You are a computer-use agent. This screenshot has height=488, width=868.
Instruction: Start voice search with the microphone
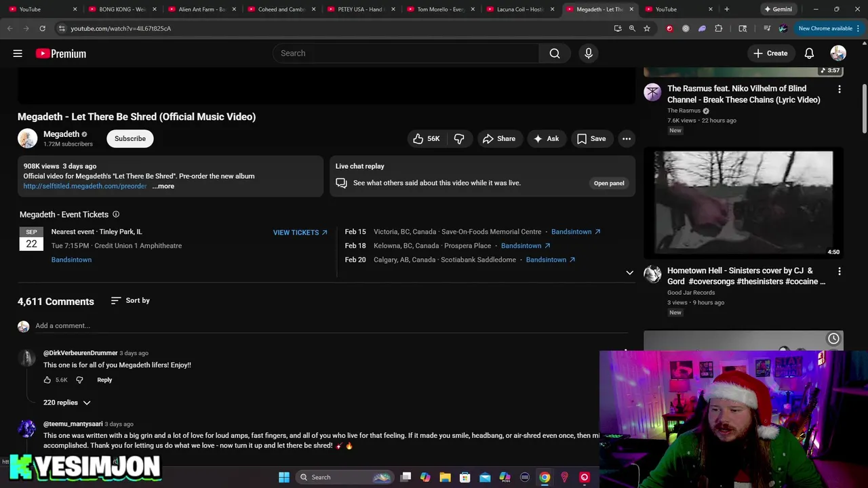pyautogui.click(x=589, y=54)
